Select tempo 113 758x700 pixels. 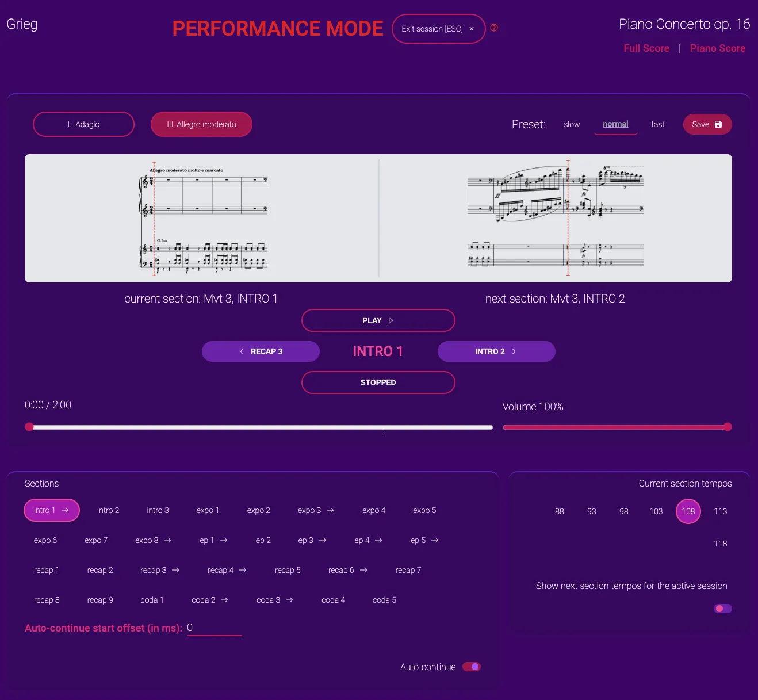(721, 511)
